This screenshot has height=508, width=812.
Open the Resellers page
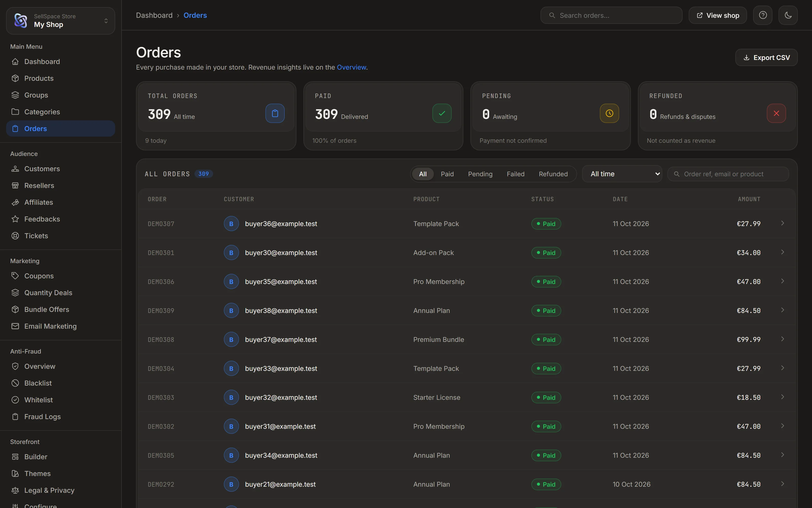60,185
